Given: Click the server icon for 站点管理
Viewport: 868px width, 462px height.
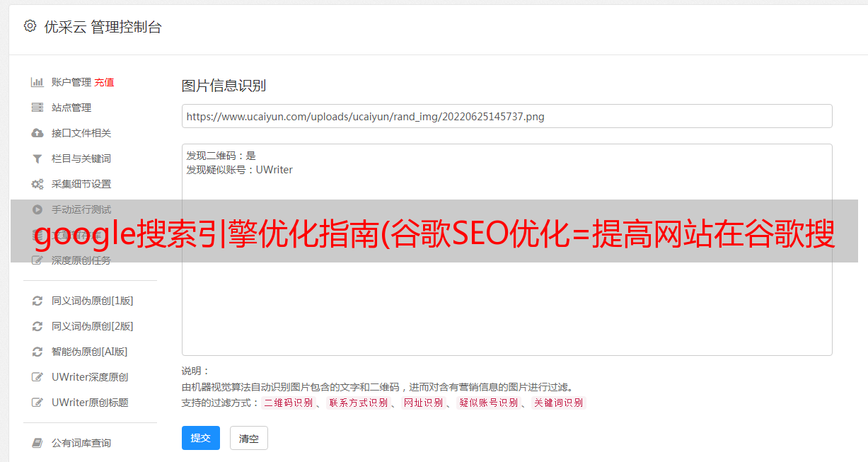Looking at the screenshot, I should pos(37,108).
